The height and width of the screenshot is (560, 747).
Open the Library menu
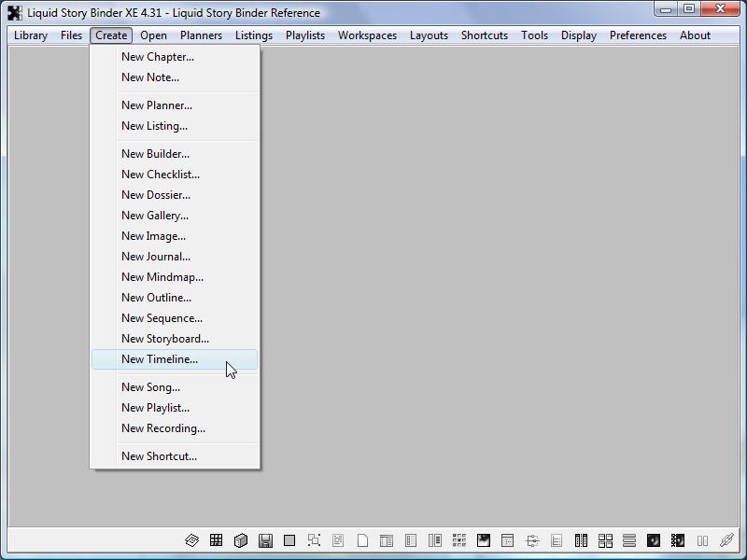[31, 35]
